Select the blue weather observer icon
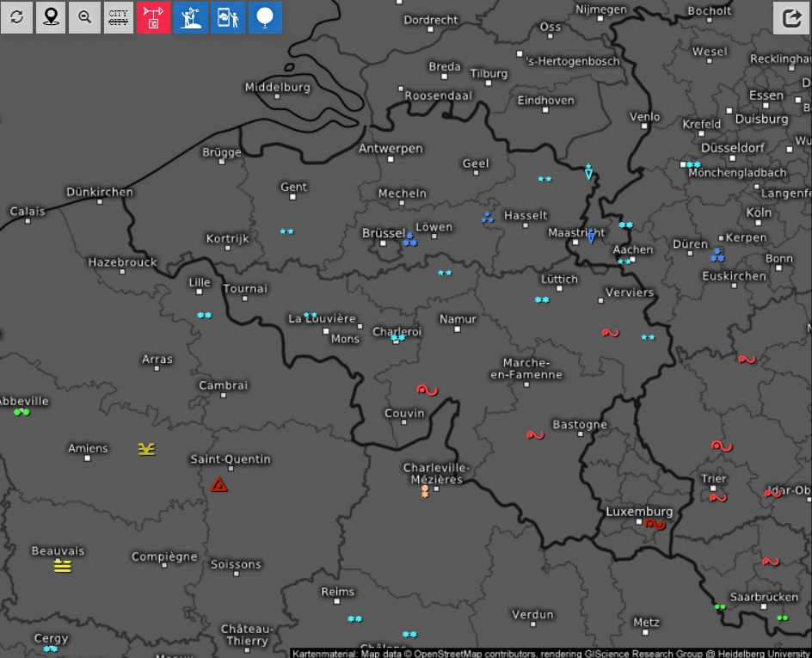Image resolution: width=812 pixels, height=658 pixels. click(190, 17)
